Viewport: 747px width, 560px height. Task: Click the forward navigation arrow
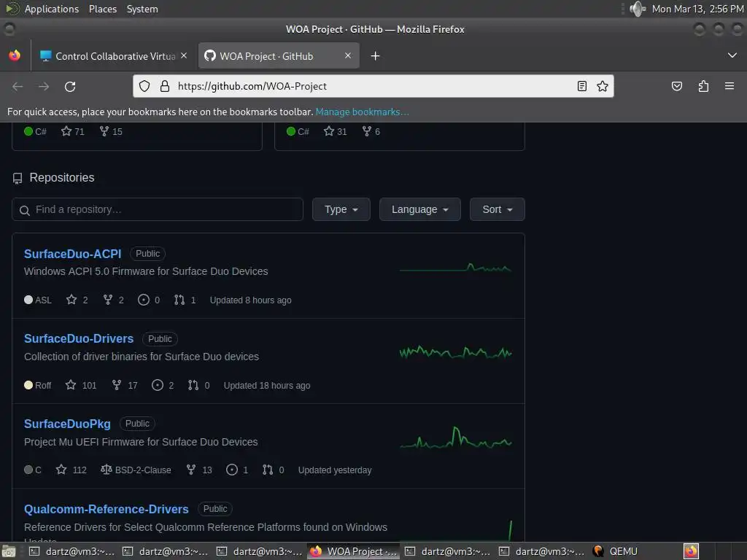tap(44, 86)
